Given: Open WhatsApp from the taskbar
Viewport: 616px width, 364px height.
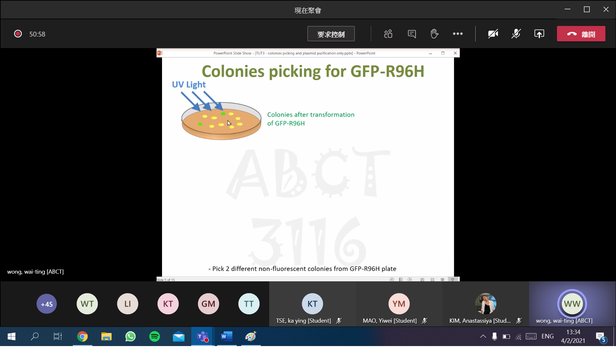Looking at the screenshot, I should click(130, 336).
